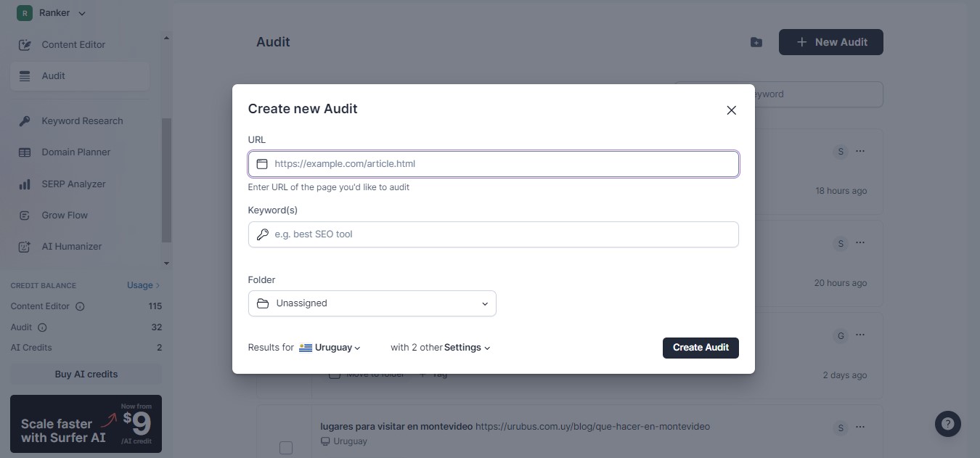Viewport: 980px width, 458px height.
Task: Focus the Keyword(s) input field
Action: [494, 234]
